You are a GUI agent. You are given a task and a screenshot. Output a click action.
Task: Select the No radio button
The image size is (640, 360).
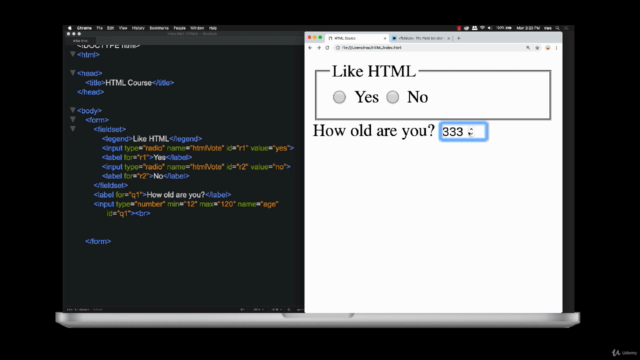point(393,97)
